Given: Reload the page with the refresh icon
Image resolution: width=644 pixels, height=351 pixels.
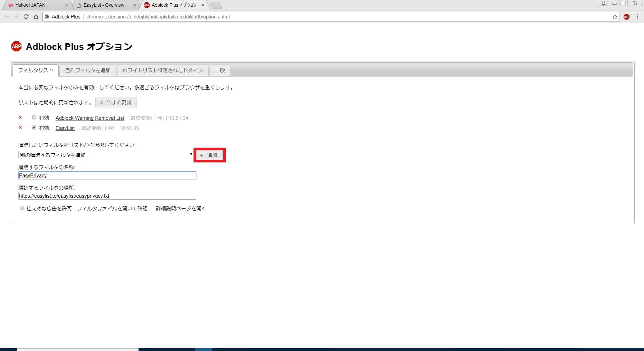Looking at the screenshot, I should coord(26,17).
